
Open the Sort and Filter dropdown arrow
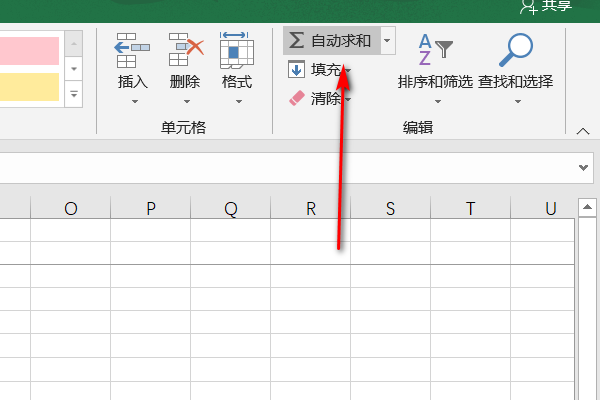click(438, 101)
